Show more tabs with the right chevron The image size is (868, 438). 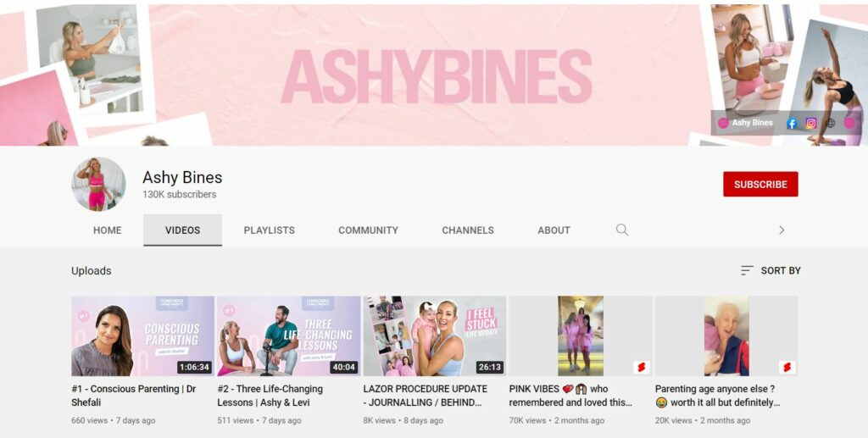(781, 230)
